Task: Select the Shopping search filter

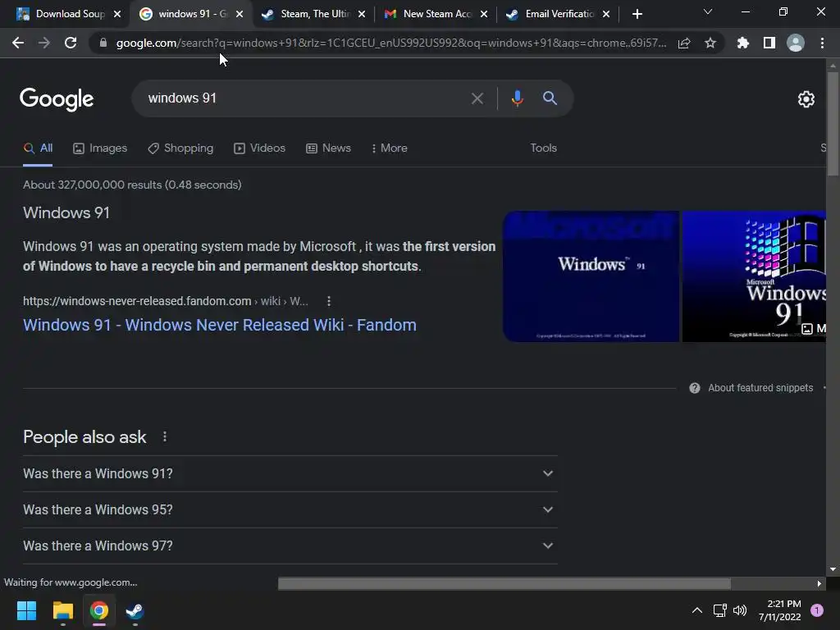Action: (x=180, y=148)
